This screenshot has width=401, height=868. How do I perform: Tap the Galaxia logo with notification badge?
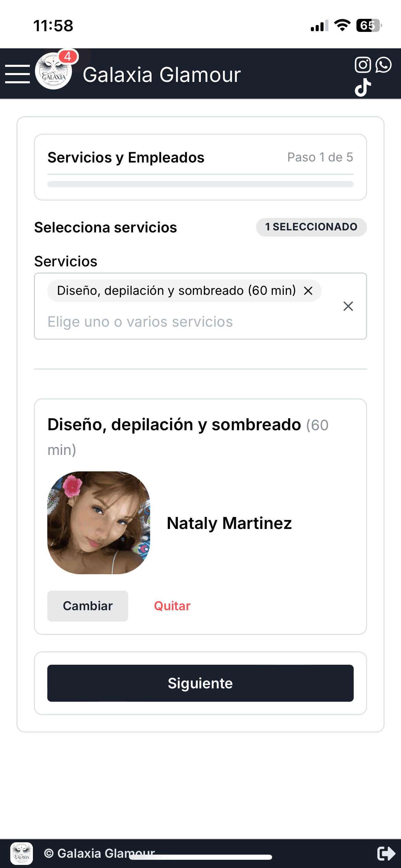[54, 71]
